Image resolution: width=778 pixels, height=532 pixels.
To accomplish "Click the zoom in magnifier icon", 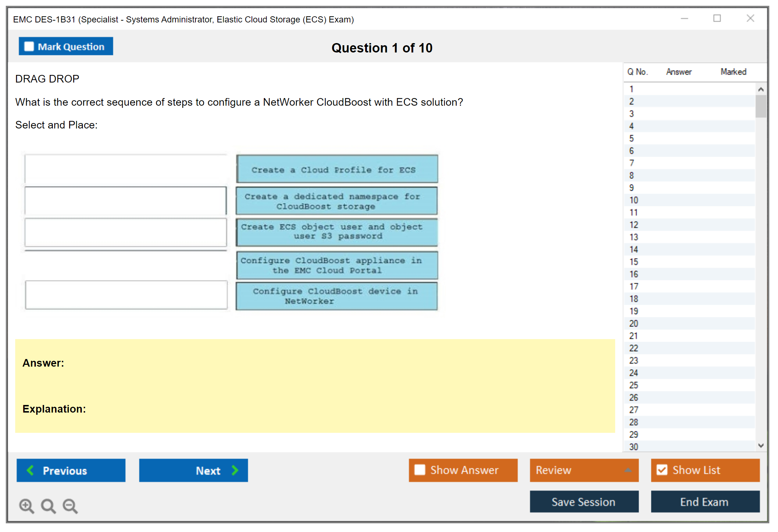I will [26, 506].
